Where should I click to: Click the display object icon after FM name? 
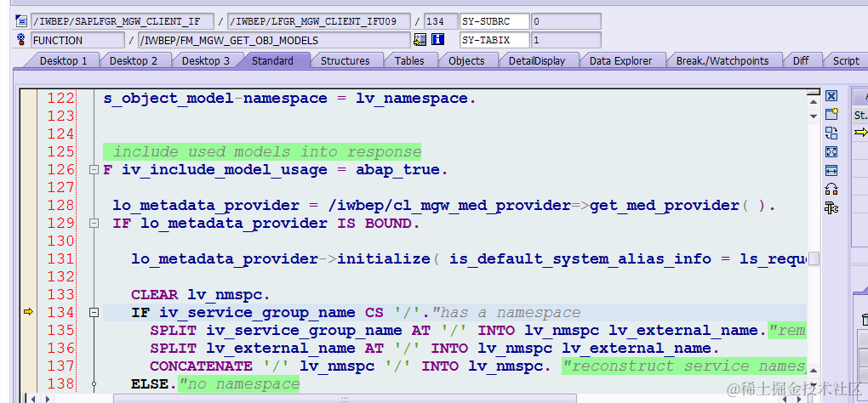[x=420, y=40]
